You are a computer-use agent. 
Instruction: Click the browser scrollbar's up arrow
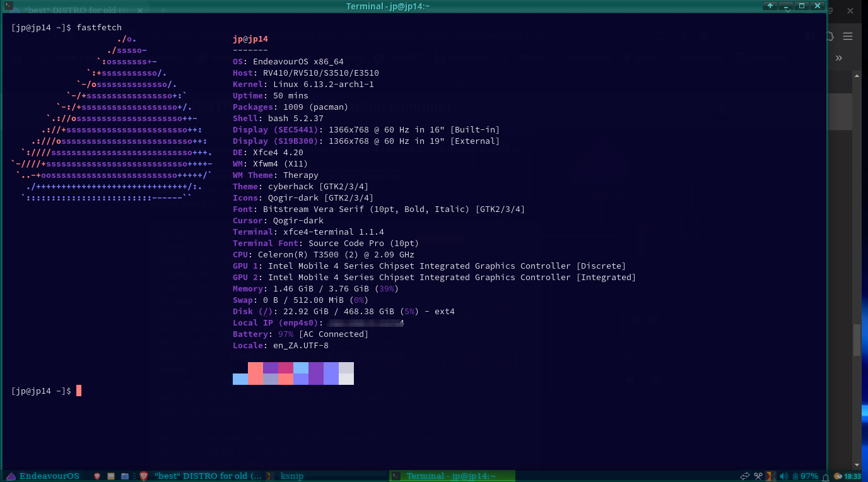click(857, 76)
